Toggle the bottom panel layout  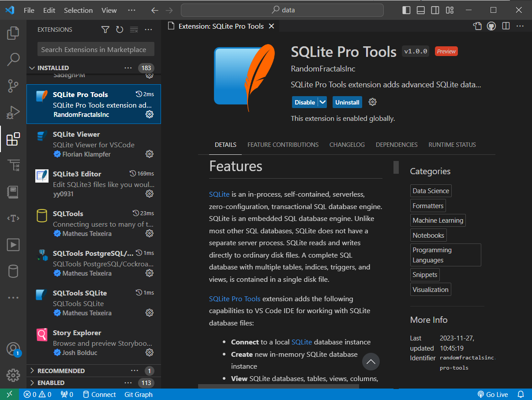pyautogui.click(x=421, y=10)
